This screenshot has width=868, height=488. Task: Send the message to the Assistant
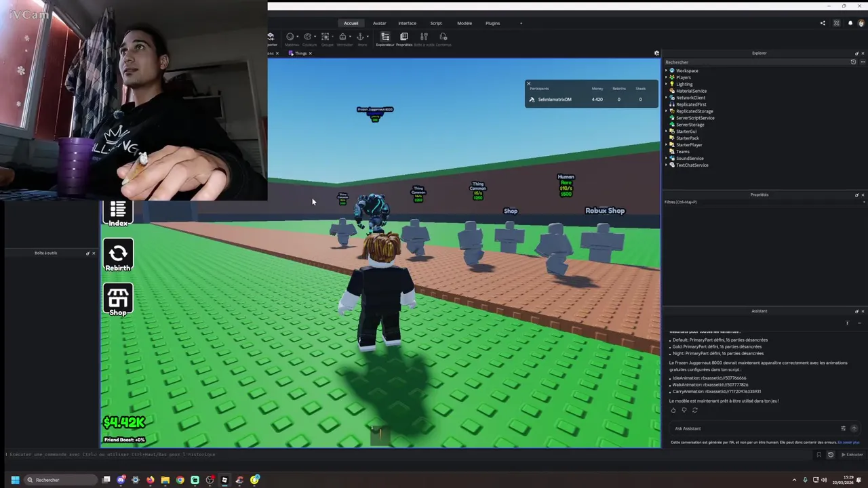click(x=854, y=428)
